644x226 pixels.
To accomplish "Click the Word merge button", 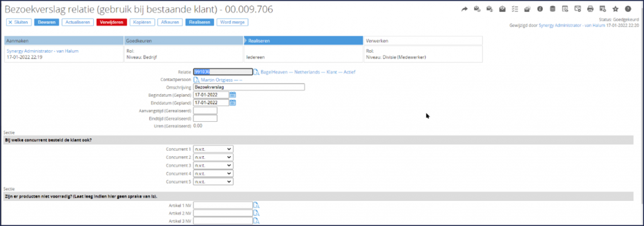I will click(x=233, y=22).
